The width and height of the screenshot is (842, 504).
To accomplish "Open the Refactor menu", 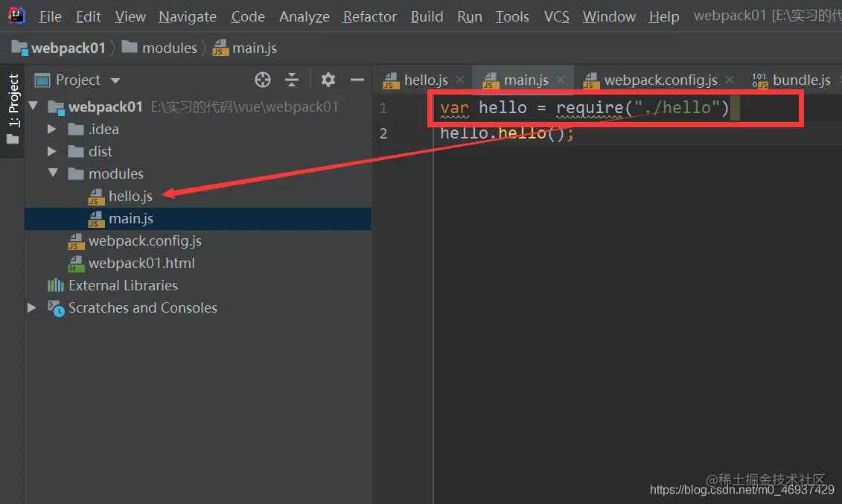I will pyautogui.click(x=369, y=16).
